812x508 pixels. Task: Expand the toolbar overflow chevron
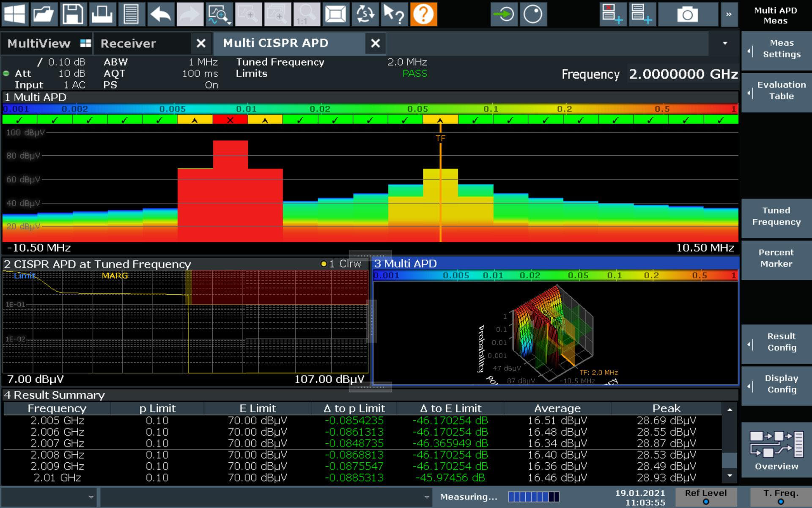pos(729,14)
